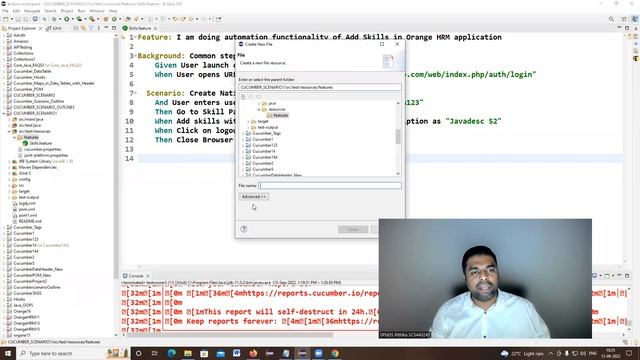This screenshot has height=360, width=640.
Task: Click the Debug bug toolbar icon
Action: pyautogui.click(x=54, y=19)
